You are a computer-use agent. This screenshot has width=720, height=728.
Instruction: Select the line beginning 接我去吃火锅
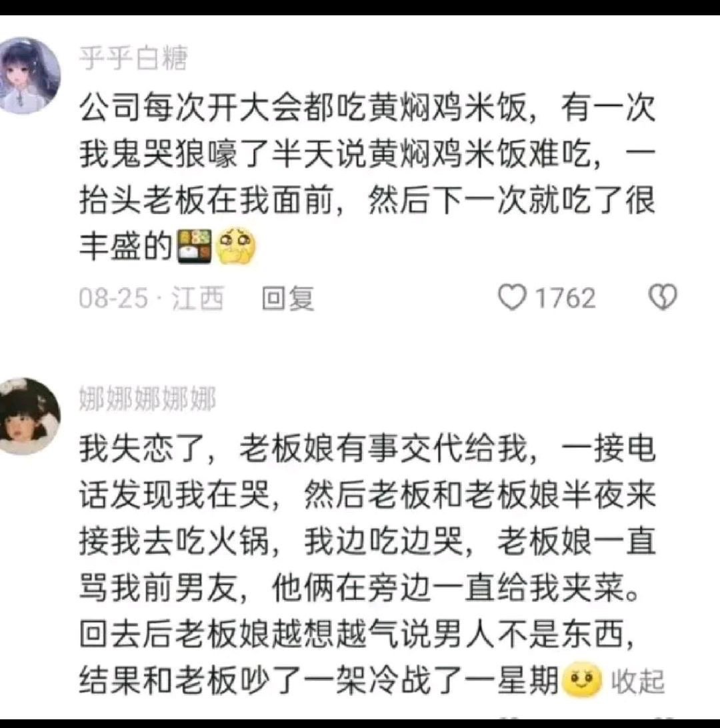[367, 541]
